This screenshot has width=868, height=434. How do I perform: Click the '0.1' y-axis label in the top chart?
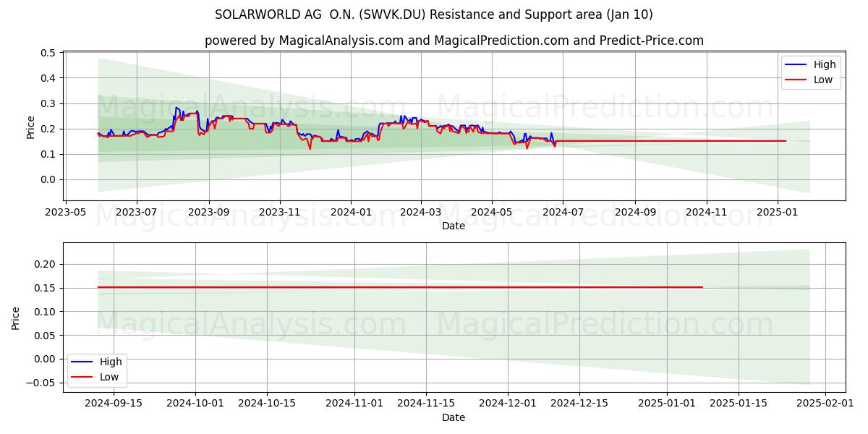point(48,154)
